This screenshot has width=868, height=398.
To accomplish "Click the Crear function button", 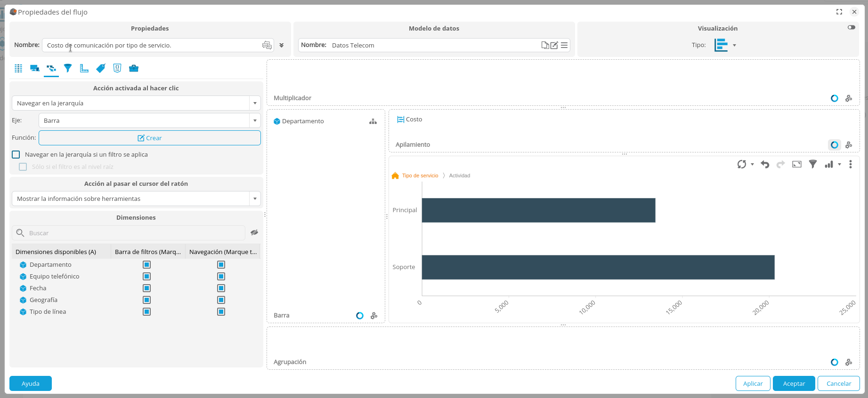I will click(x=149, y=138).
